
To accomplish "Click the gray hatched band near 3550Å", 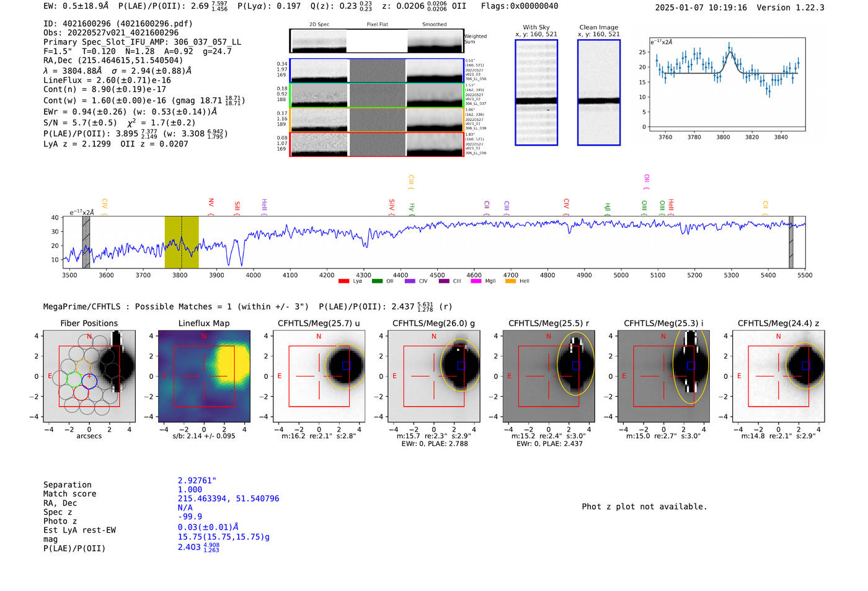I will (x=86, y=242).
